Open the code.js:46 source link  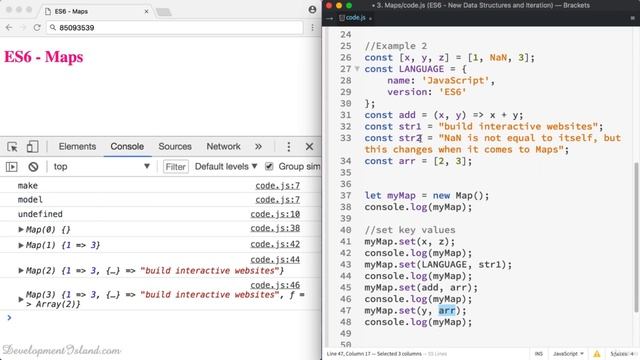pos(275,285)
